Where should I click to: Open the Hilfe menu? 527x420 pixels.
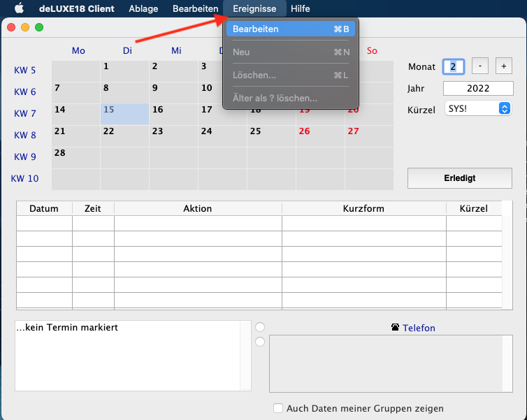point(301,8)
